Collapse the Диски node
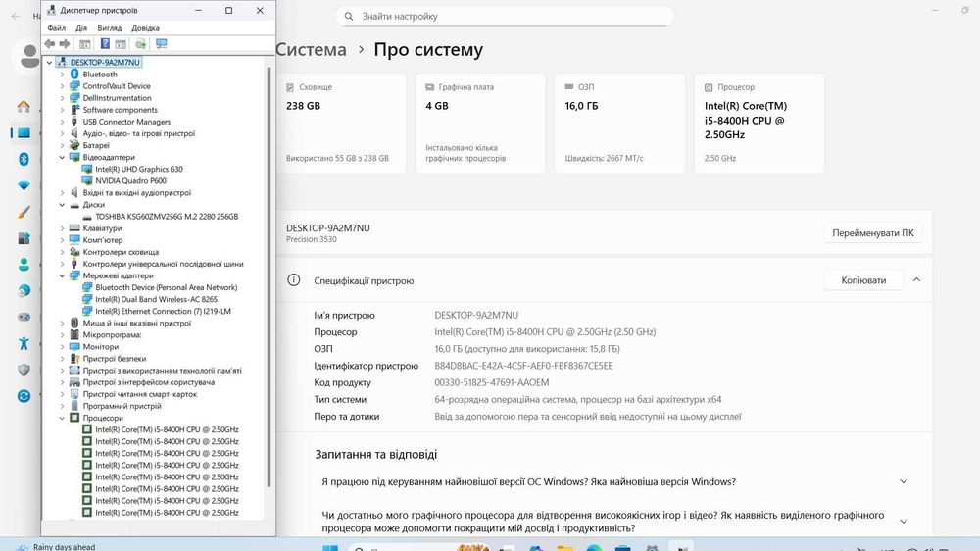The height and width of the screenshot is (551, 980). (62, 205)
